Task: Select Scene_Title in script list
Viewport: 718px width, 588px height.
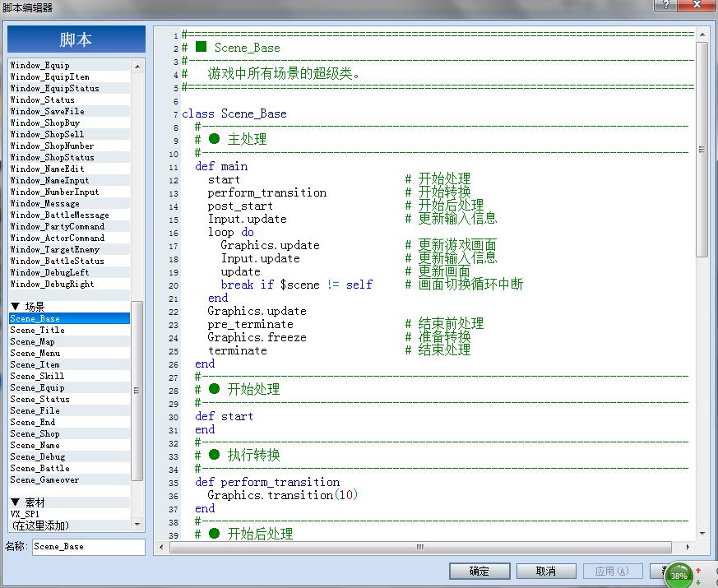Action: tap(70, 330)
